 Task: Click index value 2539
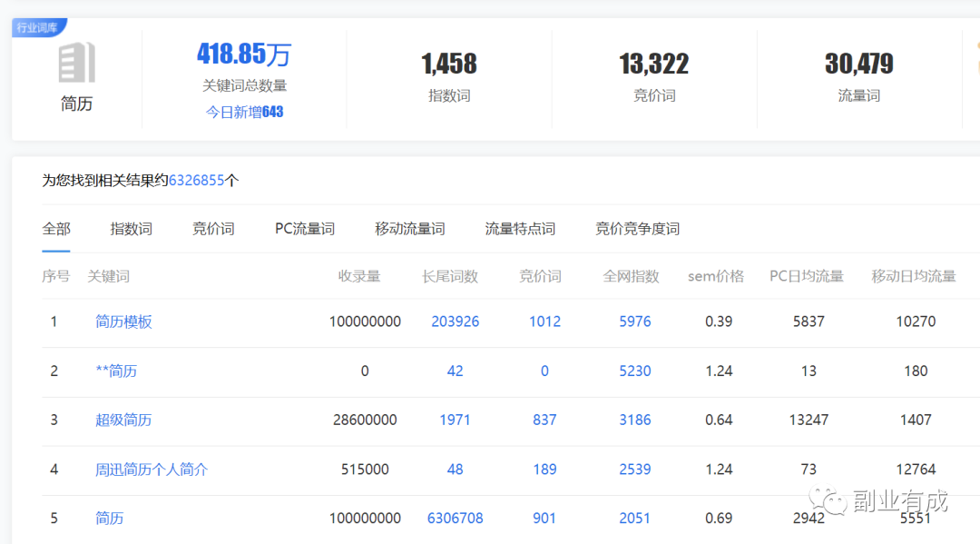(635, 469)
